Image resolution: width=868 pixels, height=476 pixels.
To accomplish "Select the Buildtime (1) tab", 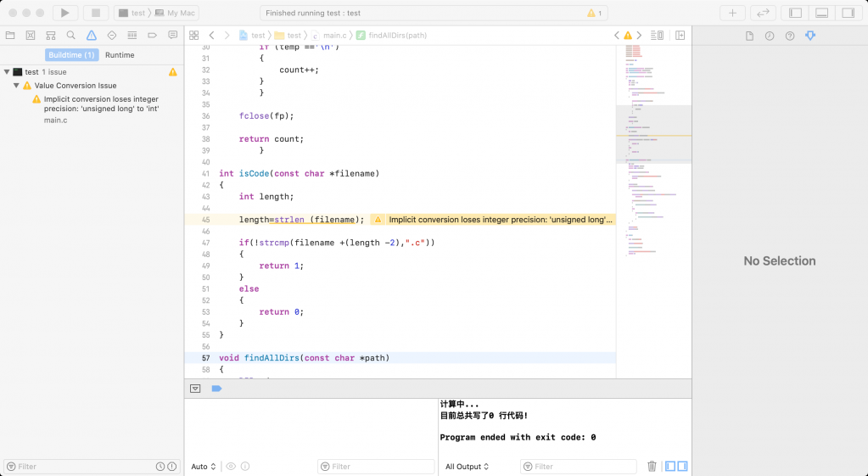I will (x=71, y=55).
